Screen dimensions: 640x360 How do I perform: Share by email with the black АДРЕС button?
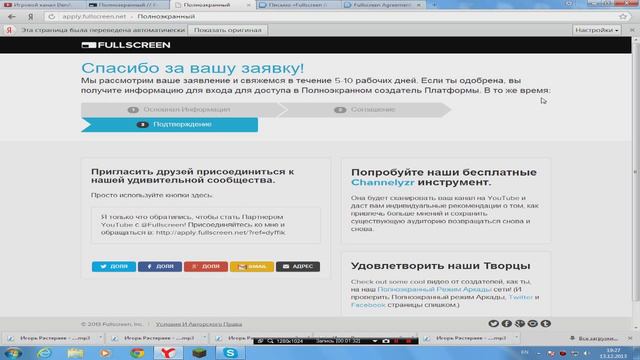(298, 267)
